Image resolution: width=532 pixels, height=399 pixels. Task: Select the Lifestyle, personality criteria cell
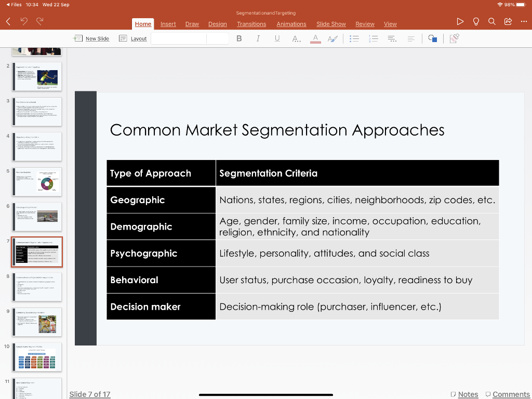click(357, 254)
